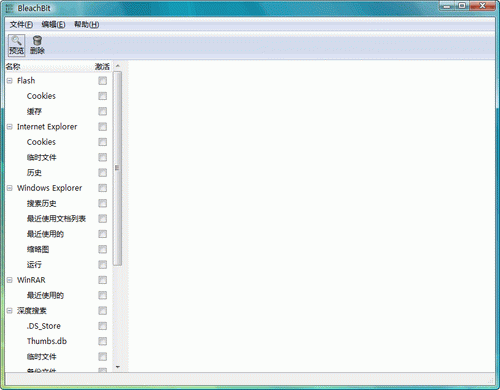Screen dimensions: 500x390
Task: Check the Cookies box under Flash
Action: pyautogui.click(x=103, y=96)
